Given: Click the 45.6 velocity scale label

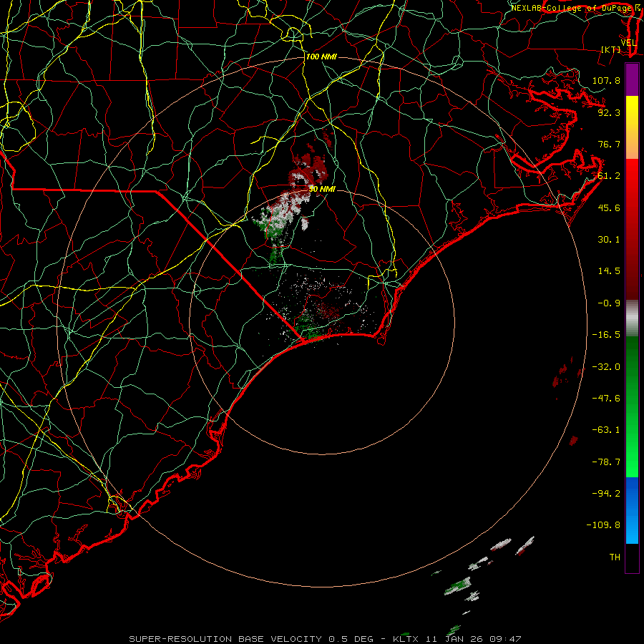Looking at the screenshot, I should pyautogui.click(x=609, y=208).
